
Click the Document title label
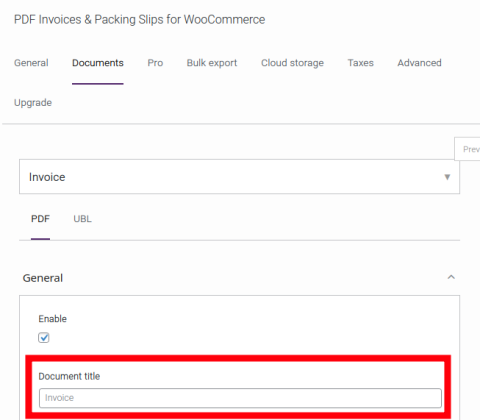click(x=69, y=376)
